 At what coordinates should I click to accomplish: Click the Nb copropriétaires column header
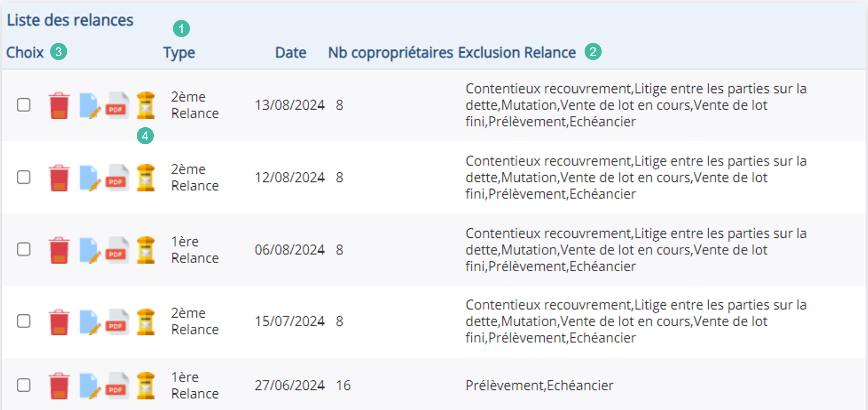(391, 53)
